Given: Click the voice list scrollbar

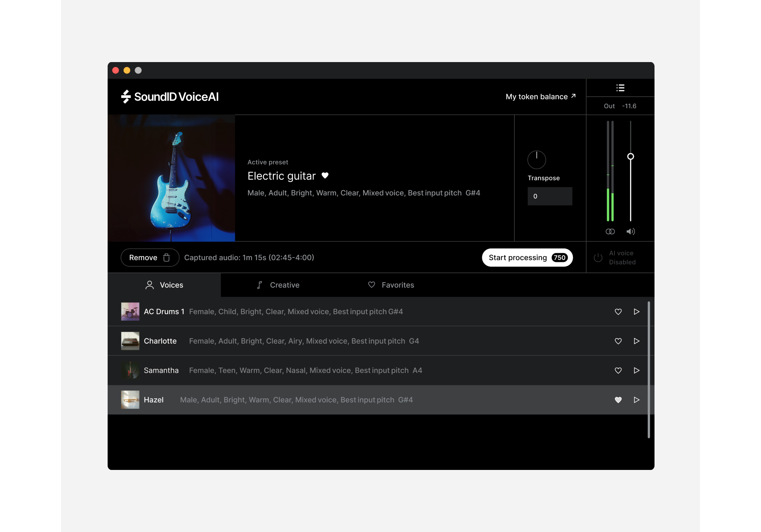Looking at the screenshot, I should pyautogui.click(x=649, y=369).
